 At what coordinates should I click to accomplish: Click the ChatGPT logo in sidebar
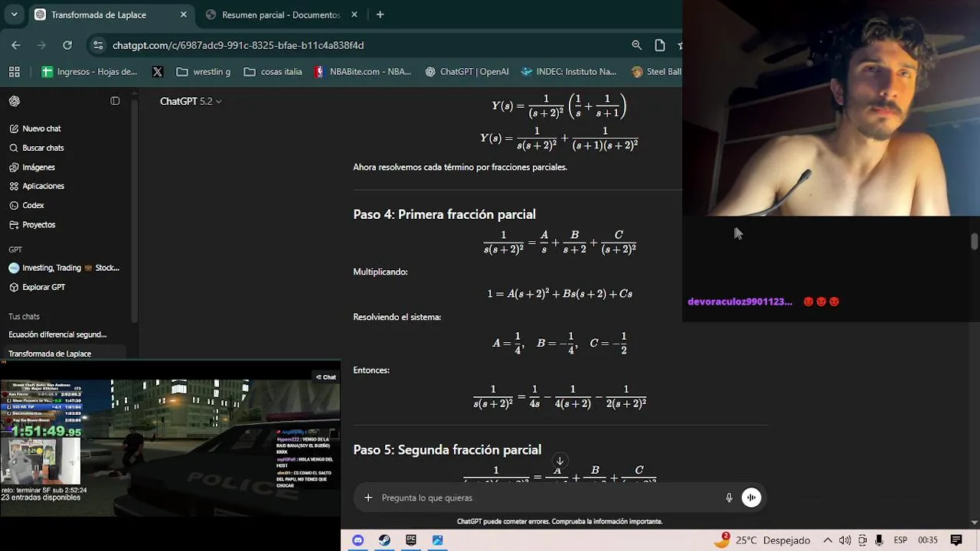[15, 101]
